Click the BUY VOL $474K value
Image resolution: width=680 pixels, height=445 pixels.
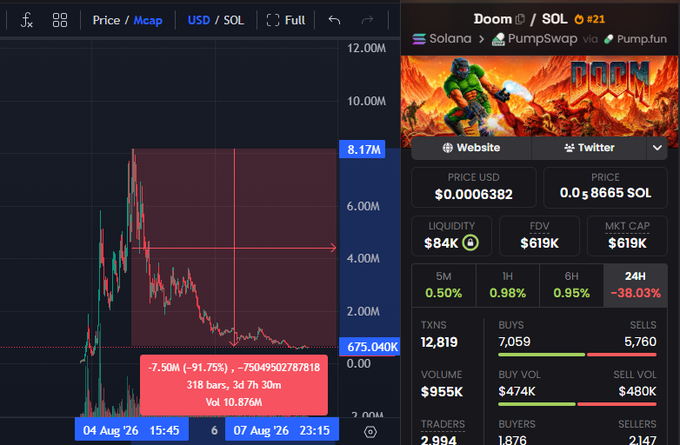517,391
